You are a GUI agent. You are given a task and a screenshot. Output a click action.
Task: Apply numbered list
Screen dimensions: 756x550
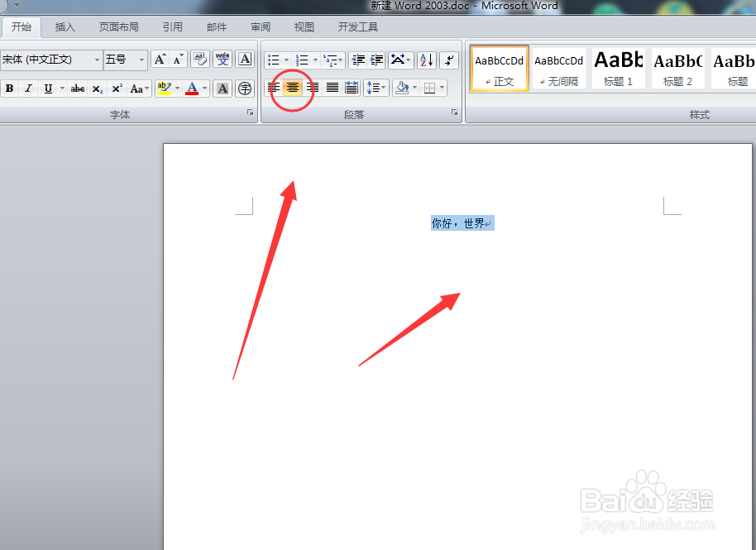tap(302, 60)
